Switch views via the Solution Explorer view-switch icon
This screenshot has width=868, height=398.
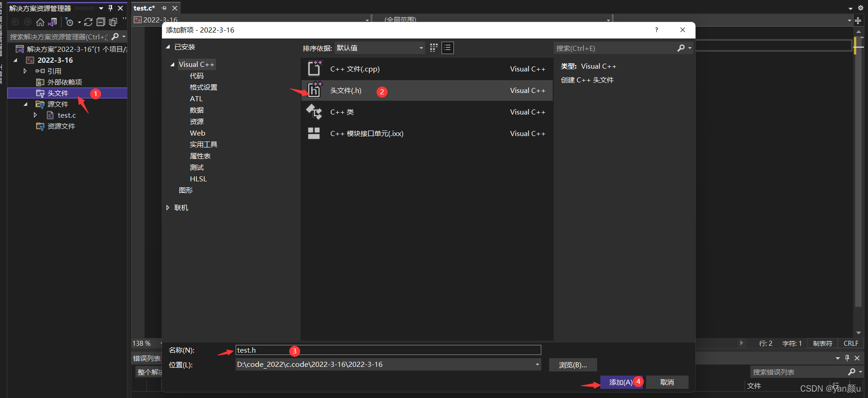[53, 22]
